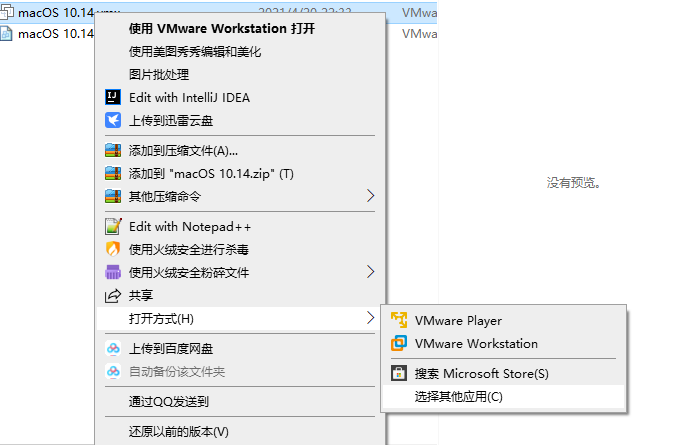
Task: Select the second macOS 10.14 file in list
Action: (x=56, y=34)
